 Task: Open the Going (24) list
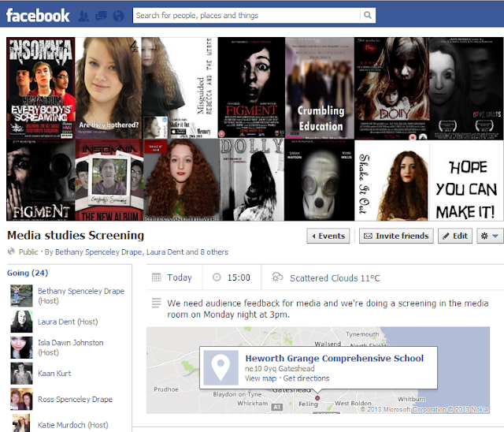pos(28,273)
